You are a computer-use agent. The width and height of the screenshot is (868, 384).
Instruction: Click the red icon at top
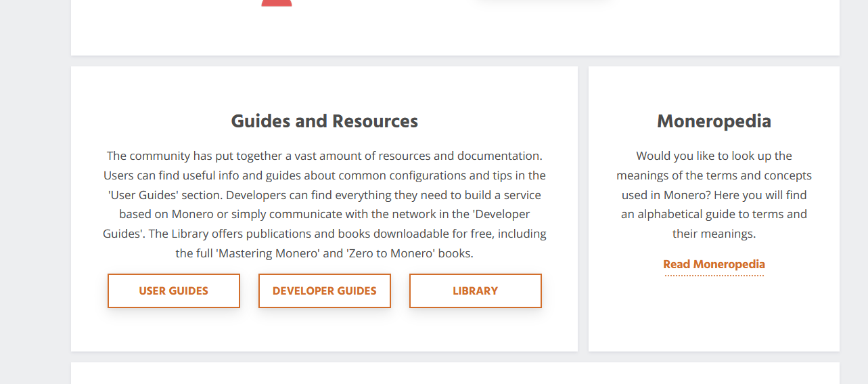click(x=277, y=3)
